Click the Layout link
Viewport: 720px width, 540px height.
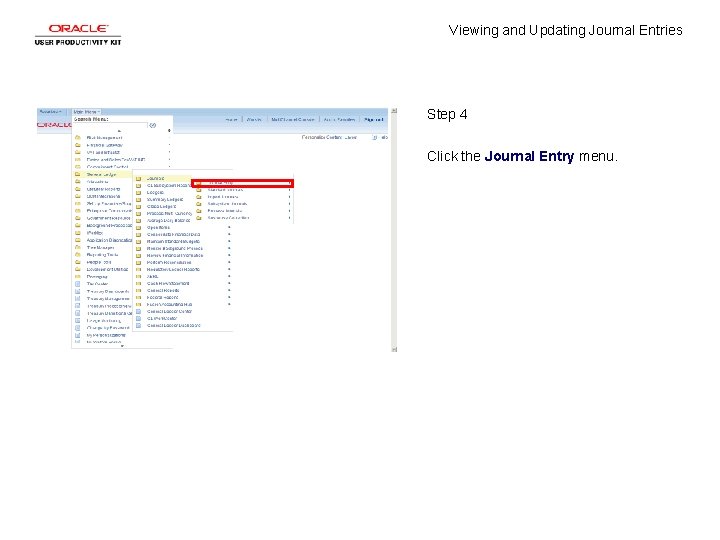[x=350, y=137]
